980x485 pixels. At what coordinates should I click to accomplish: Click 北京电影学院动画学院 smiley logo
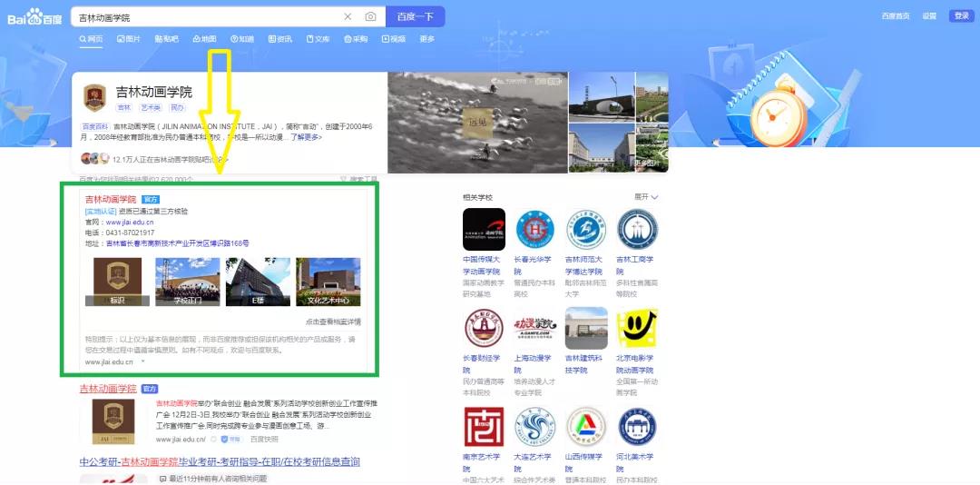tap(638, 328)
